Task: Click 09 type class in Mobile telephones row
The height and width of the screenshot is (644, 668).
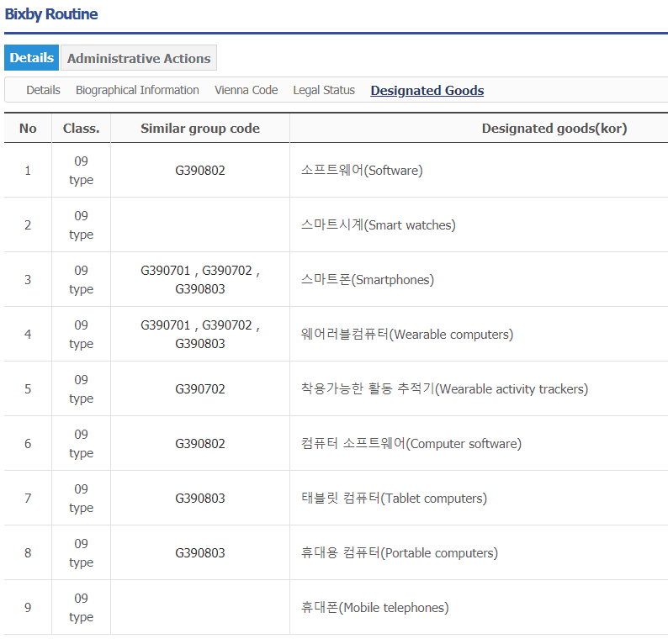Action: tap(81, 607)
